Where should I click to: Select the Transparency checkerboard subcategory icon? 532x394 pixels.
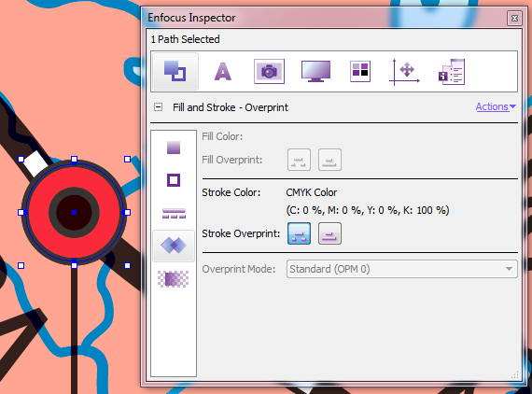[x=173, y=278]
